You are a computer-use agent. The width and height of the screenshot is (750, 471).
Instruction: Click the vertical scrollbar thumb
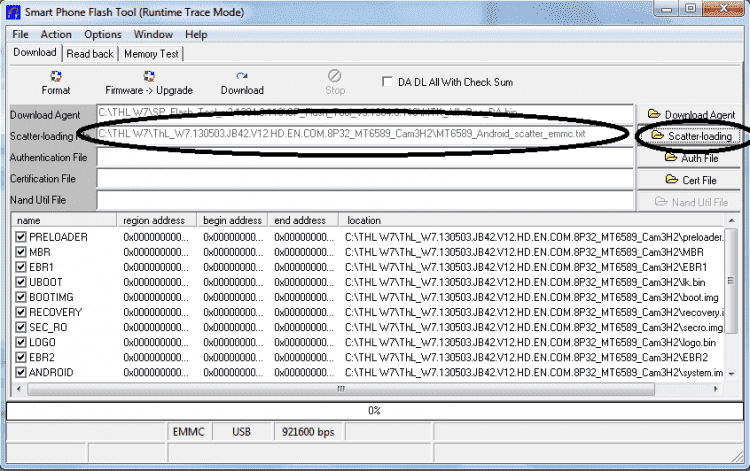731,281
